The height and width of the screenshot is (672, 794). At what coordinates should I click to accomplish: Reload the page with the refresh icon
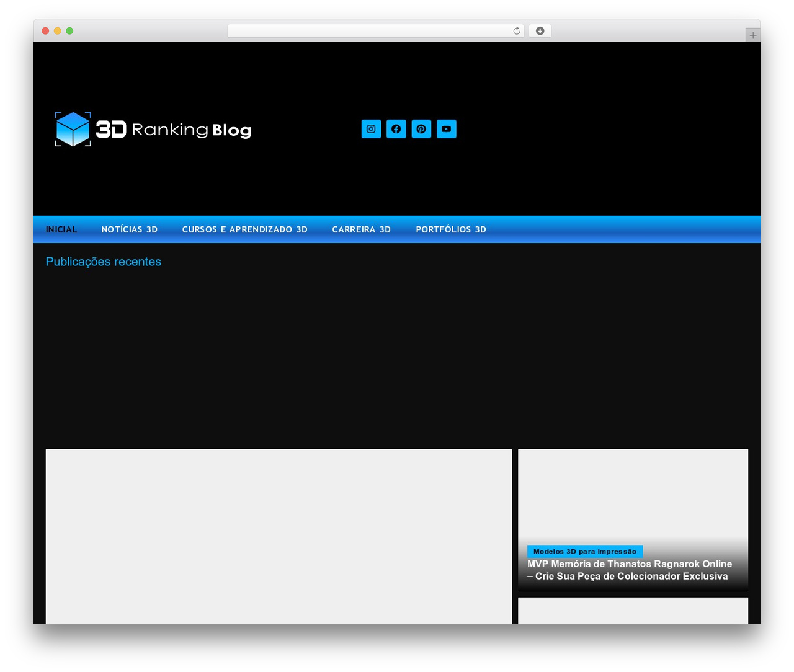517,31
